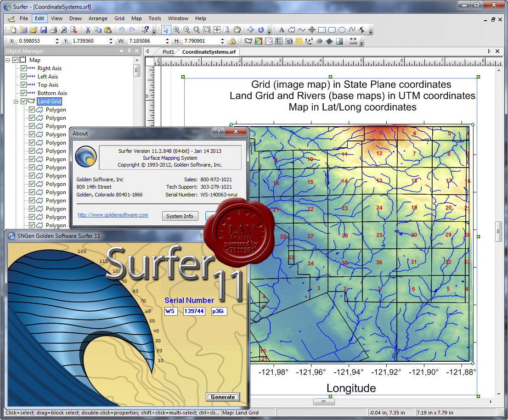
Task: Activate the Zoom Out magnifier
Action: coord(186,30)
